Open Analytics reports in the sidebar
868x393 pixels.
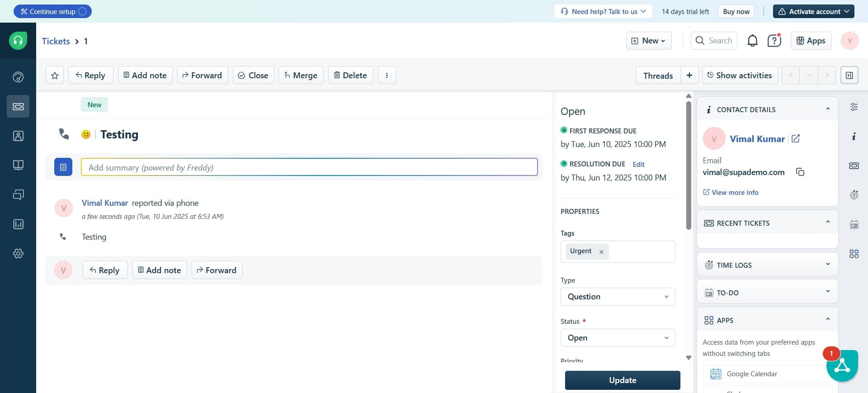click(x=18, y=224)
